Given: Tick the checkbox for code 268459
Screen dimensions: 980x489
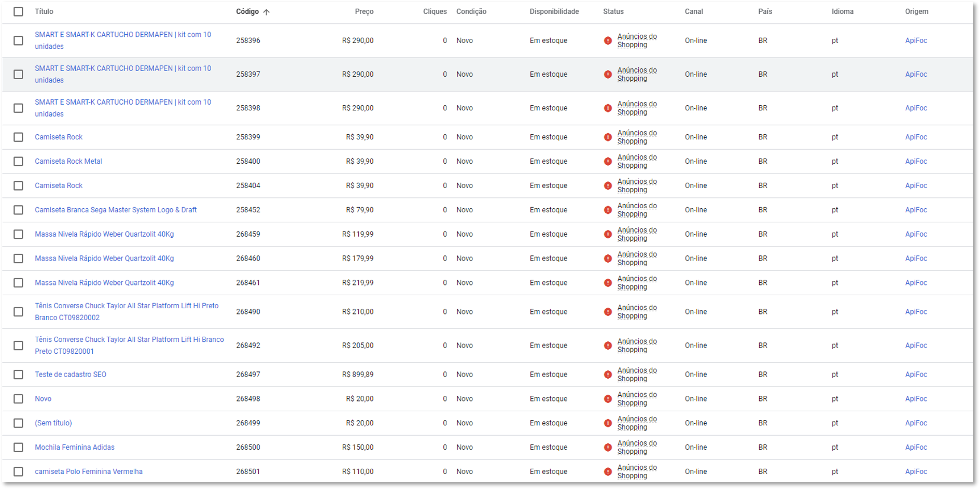Looking at the screenshot, I should tap(18, 234).
